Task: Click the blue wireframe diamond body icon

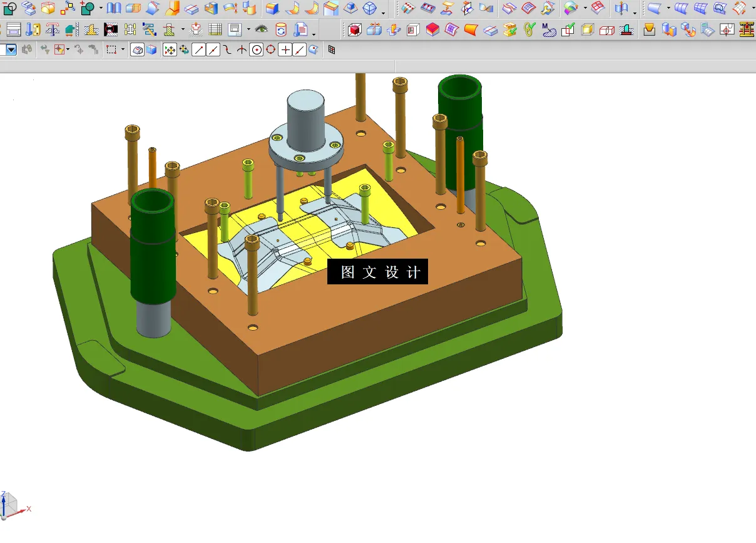Action: point(370,8)
